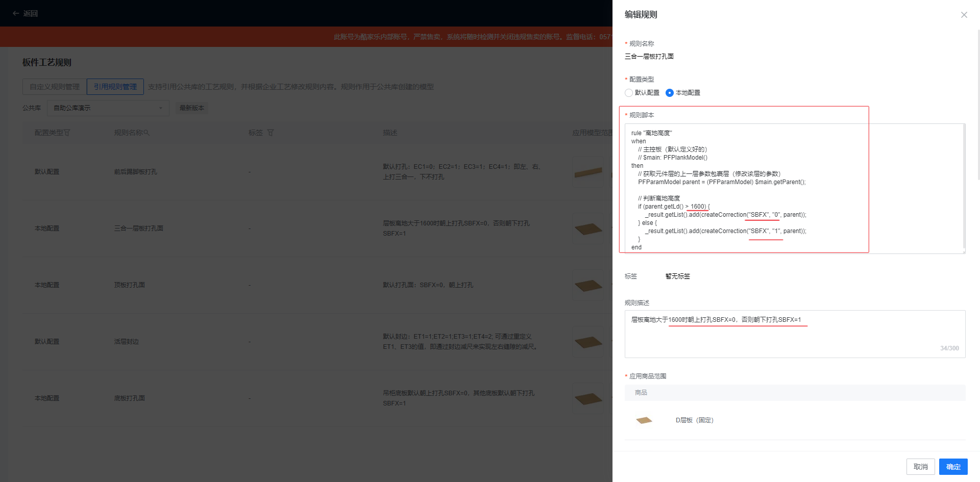Select the 默认配置 radio button
The width and height of the screenshot is (980, 482).
(x=629, y=93)
